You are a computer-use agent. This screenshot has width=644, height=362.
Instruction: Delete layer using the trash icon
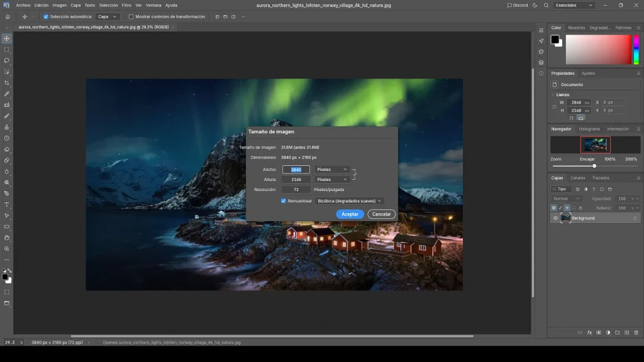pyautogui.click(x=636, y=333)
